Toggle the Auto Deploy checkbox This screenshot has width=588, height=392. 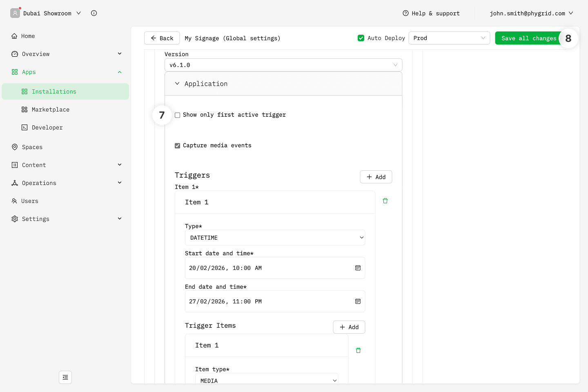tap(361, 38)
